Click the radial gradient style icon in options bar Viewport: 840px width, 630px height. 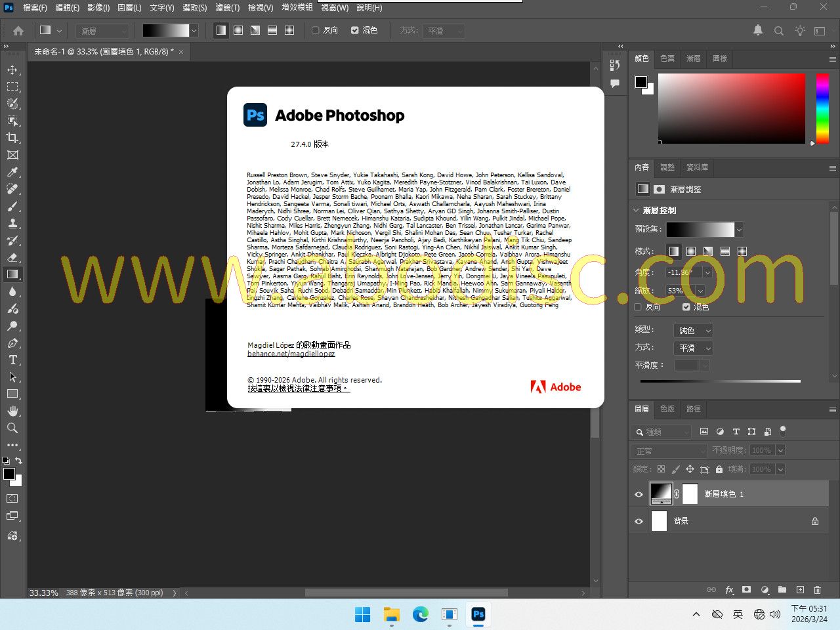(x=238, y=30)
